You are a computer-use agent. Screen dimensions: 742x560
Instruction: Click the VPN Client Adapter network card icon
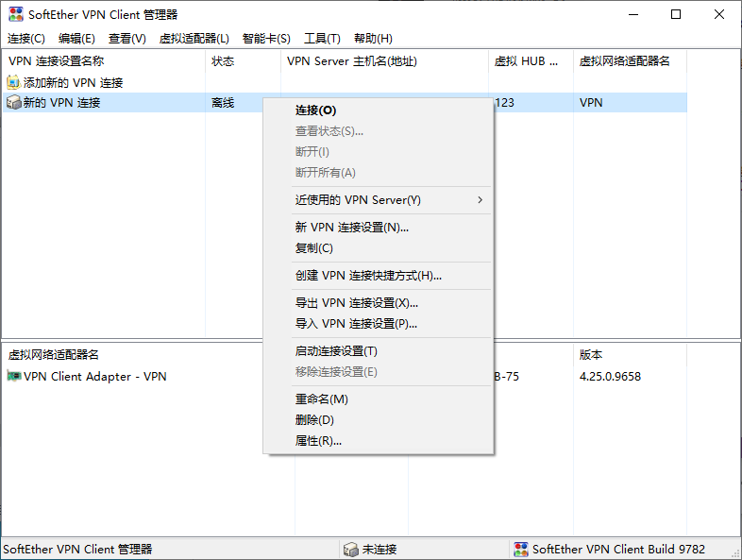(14, 377)
